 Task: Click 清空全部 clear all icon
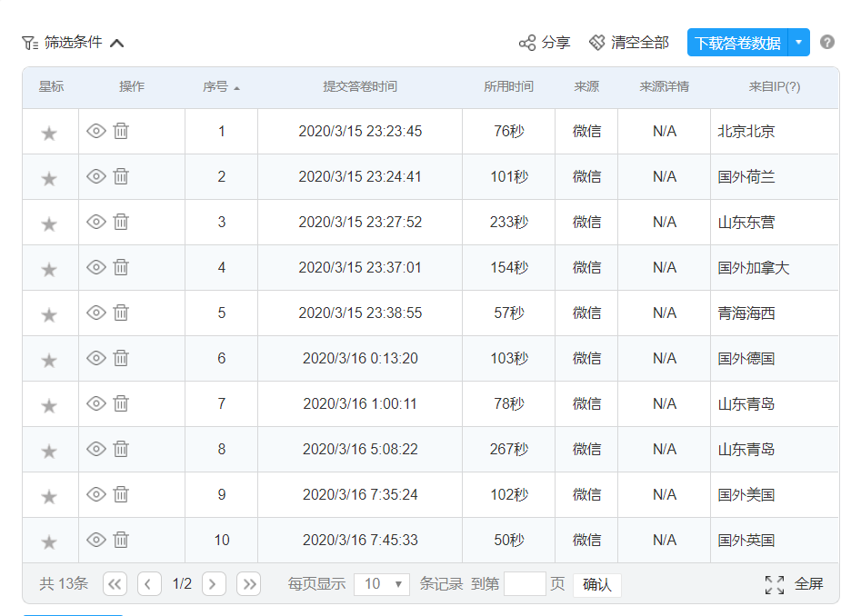pos(597,43)
